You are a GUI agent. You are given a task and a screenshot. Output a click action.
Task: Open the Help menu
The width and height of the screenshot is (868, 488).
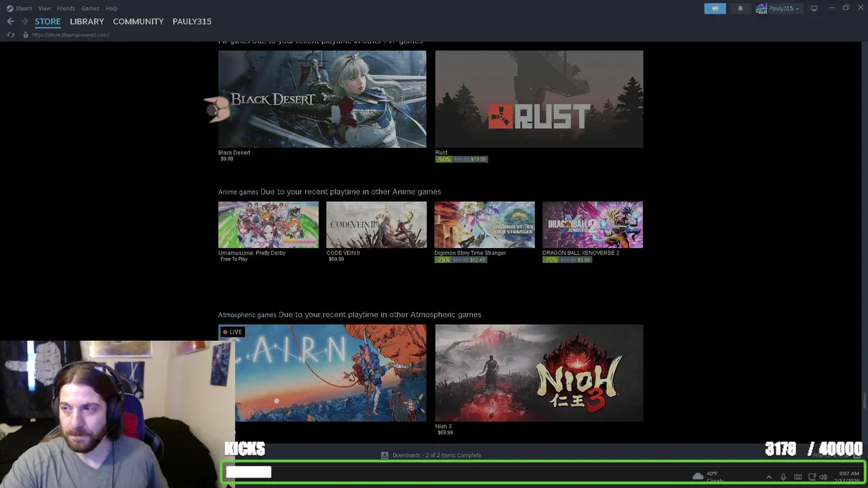point(111,8)
